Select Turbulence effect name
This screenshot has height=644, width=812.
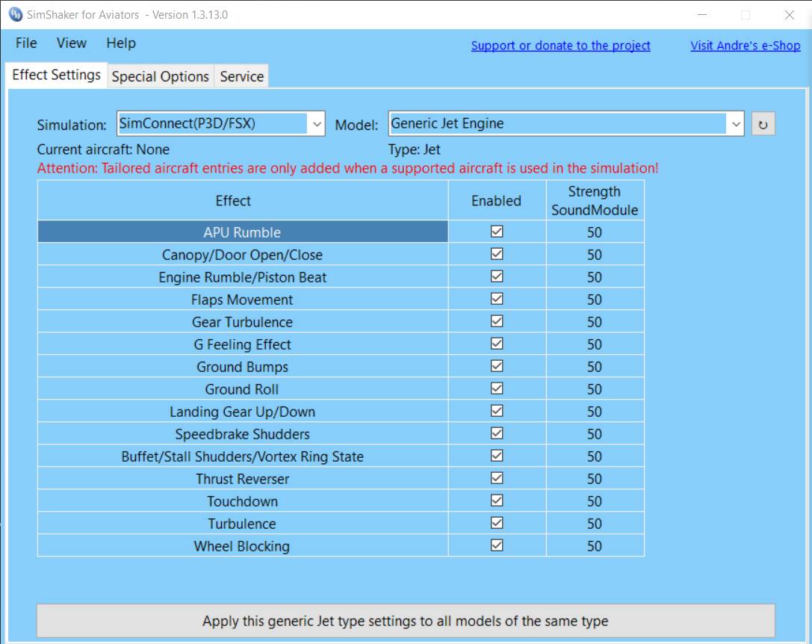[x=242, y=524]
